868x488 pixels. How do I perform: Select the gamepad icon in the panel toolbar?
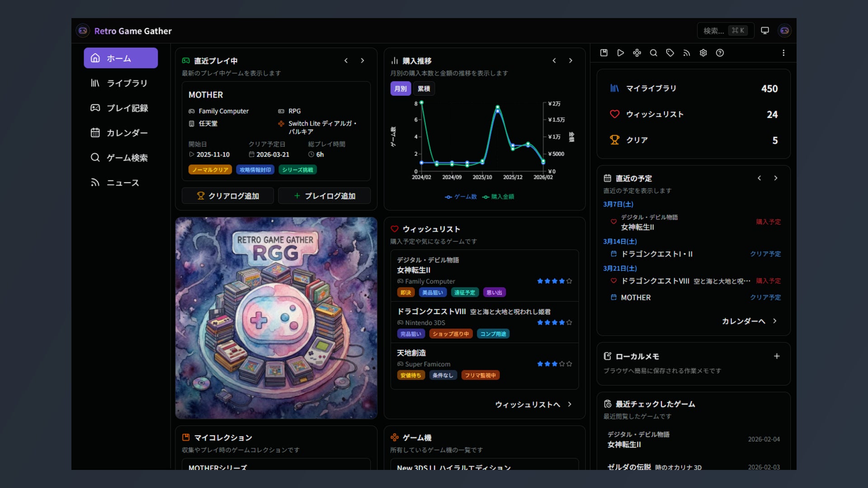tap(637, 53)
